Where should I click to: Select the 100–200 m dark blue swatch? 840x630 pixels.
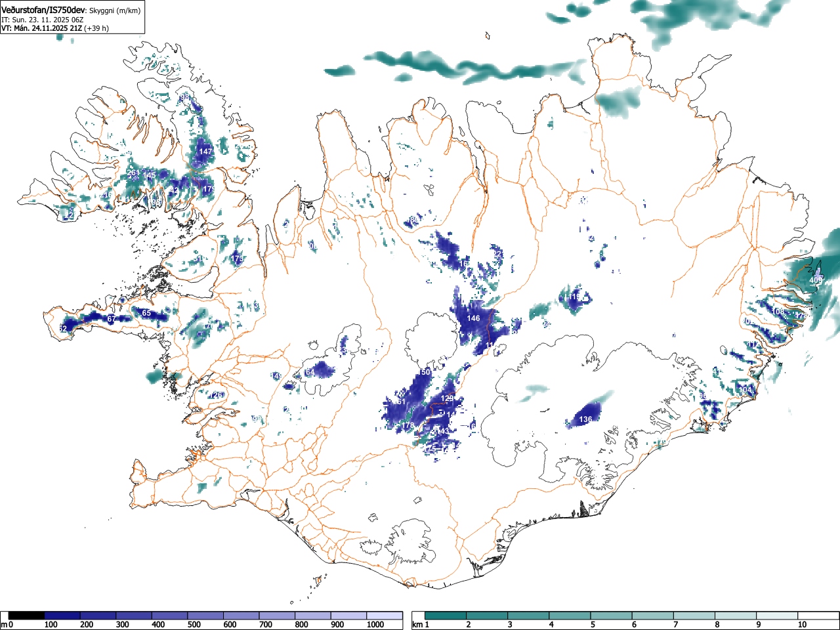coord(62,616)
